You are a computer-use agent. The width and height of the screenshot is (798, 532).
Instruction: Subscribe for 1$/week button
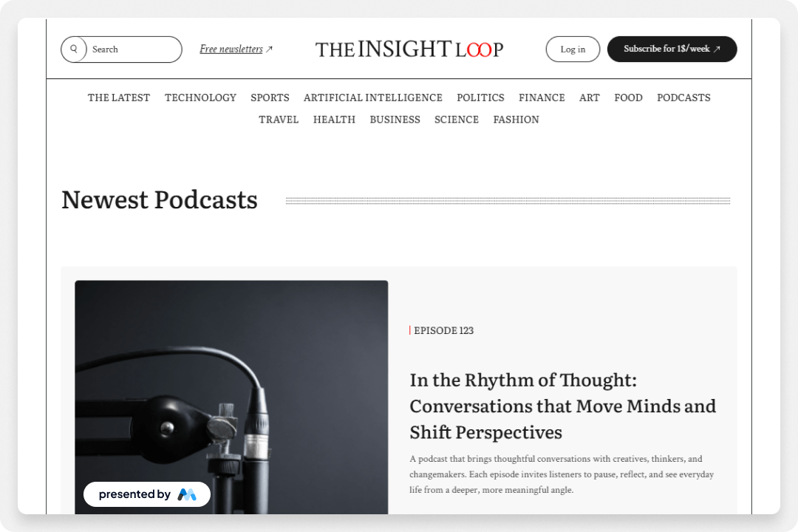[x=672, y=50]
